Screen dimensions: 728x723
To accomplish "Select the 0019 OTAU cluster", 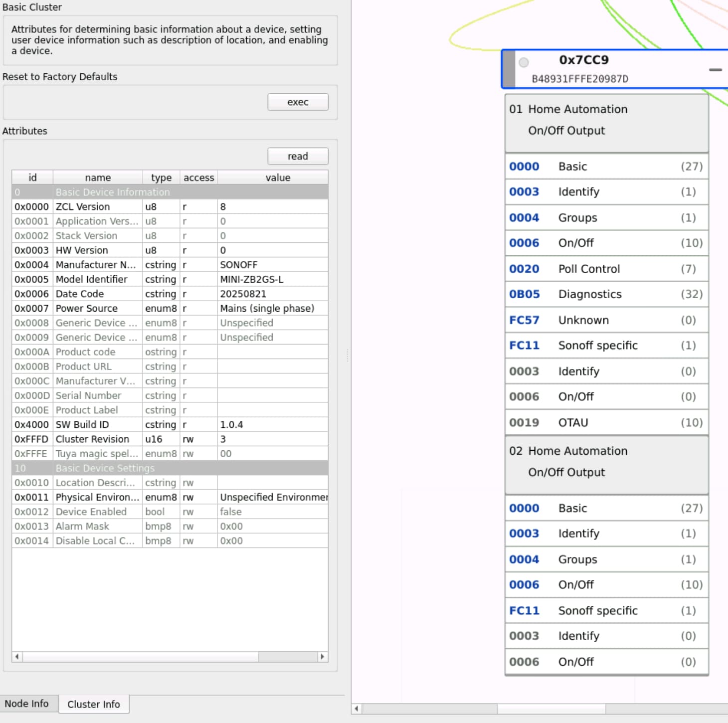I will [606, 422].
